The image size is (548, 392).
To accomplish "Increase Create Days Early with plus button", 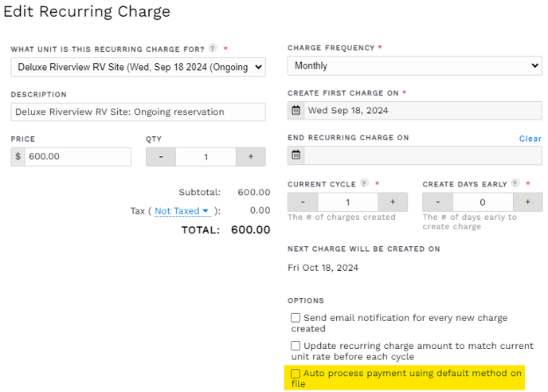I will tap(528, 202).
